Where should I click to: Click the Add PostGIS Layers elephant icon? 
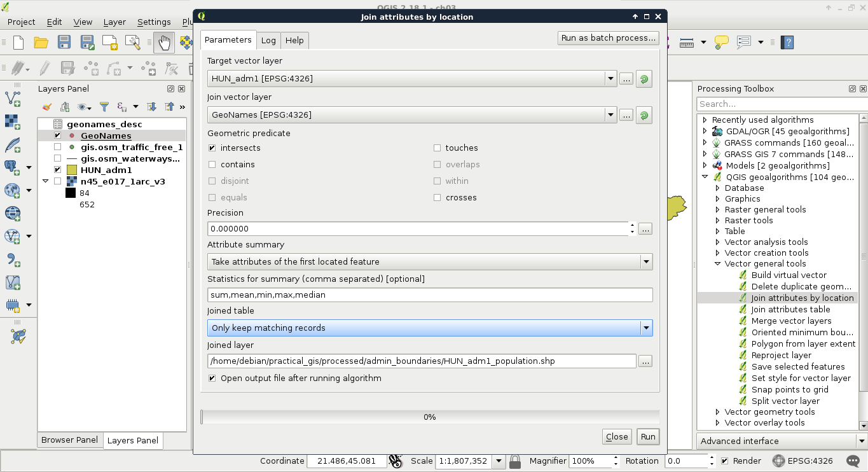coord(13,167)
